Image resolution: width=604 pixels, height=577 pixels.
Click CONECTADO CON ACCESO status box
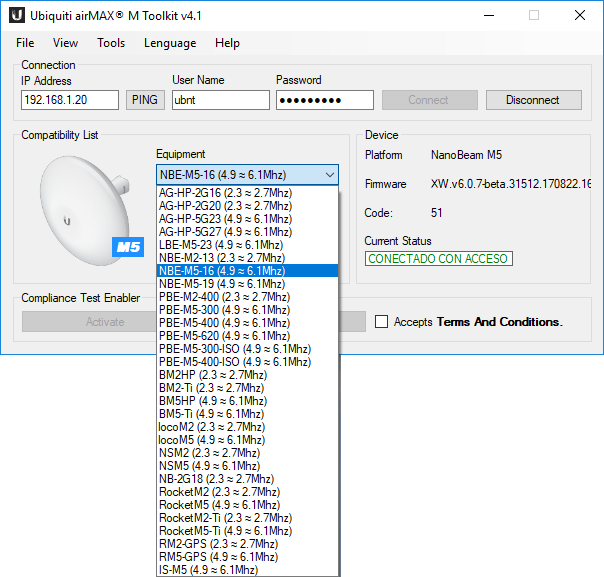click(438, 258)
